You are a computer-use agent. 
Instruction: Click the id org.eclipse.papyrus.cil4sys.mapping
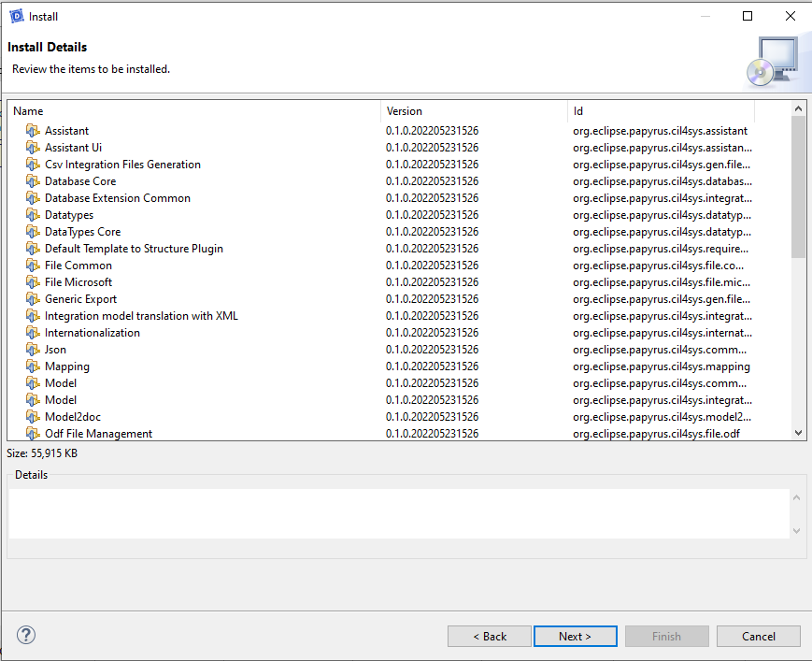662,366
